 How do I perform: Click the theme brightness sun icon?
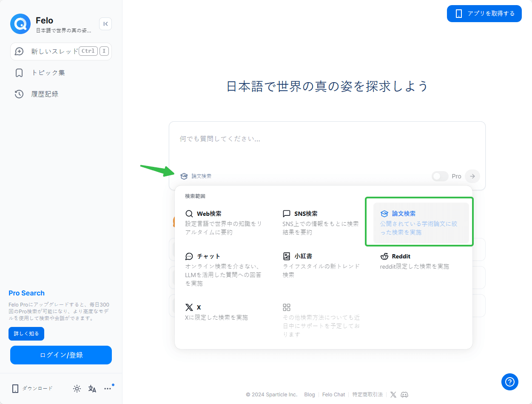tap(77, 388)
